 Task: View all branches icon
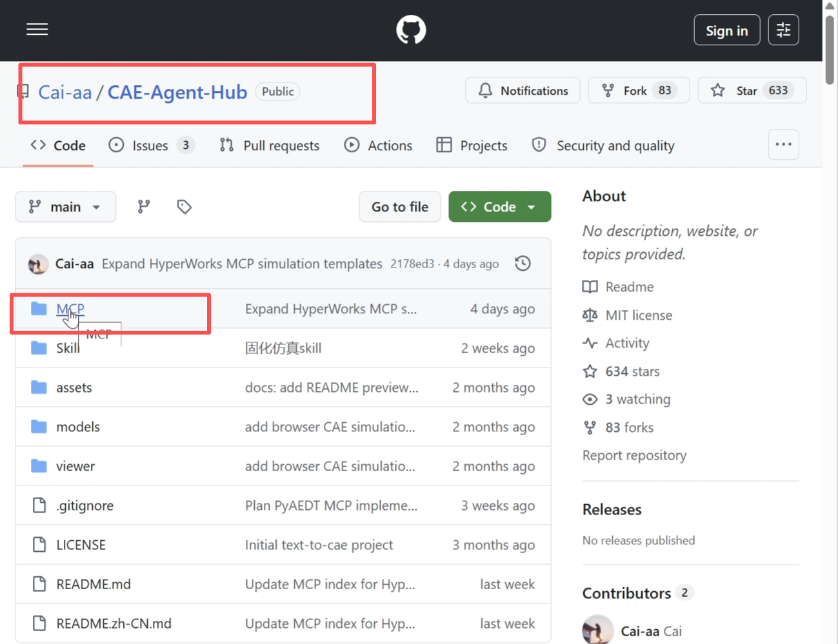144,207
